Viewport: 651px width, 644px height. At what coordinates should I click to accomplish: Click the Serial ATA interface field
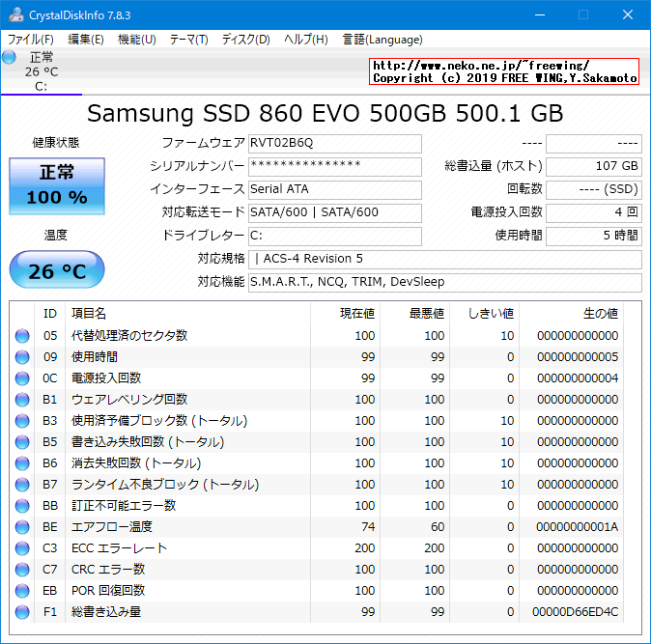tap(335, 189)
